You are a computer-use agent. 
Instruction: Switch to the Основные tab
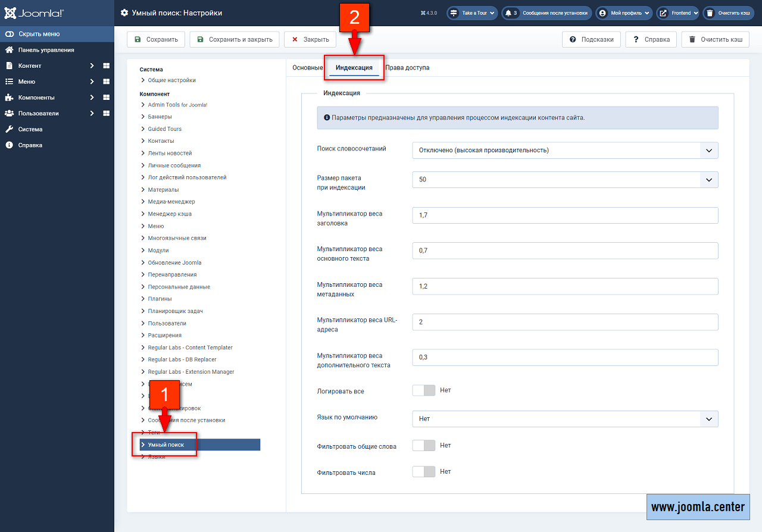[x=307, y=68]
